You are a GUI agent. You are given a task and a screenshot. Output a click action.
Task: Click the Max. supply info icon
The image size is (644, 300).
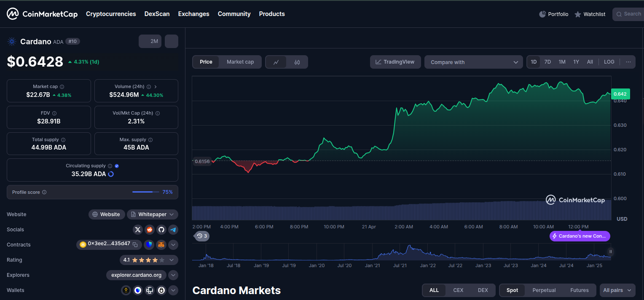(x=150, y=139)
